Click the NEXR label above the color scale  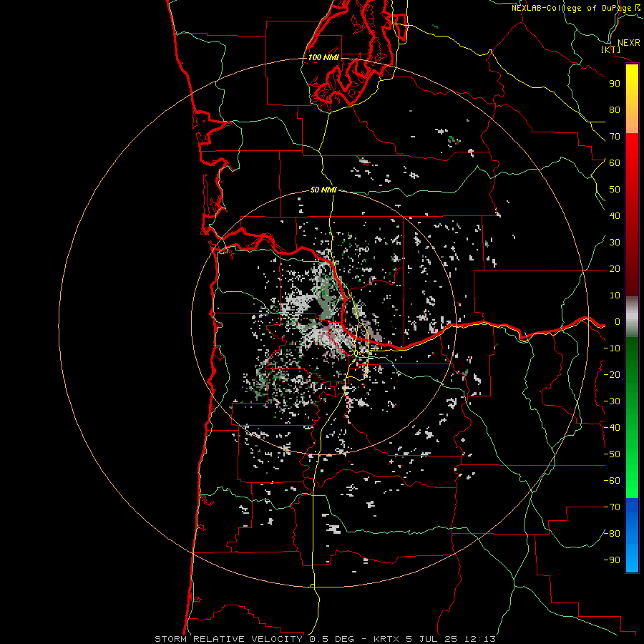629,43
